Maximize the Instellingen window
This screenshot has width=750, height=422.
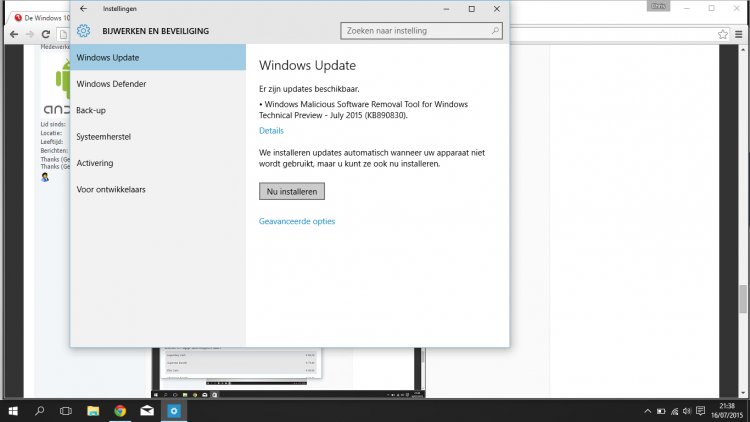tap(472, 9)
